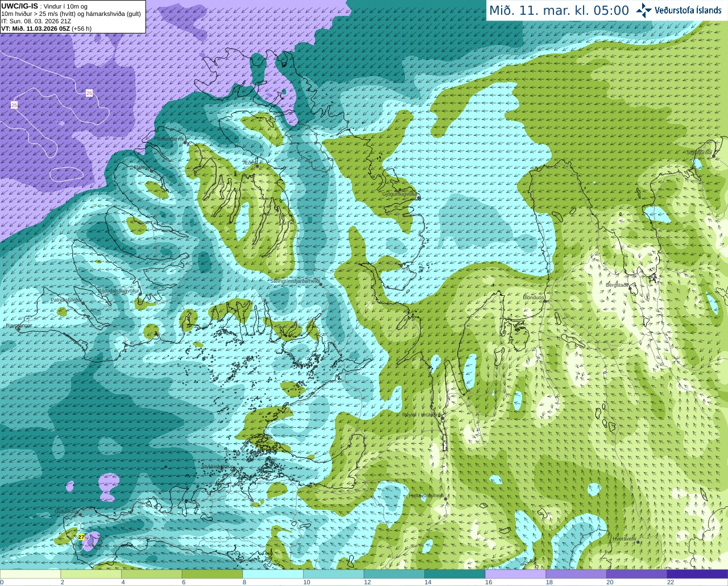The image size is (728, 586).
Task: Click the legend value 12
Action: click(x=367, y=582)
